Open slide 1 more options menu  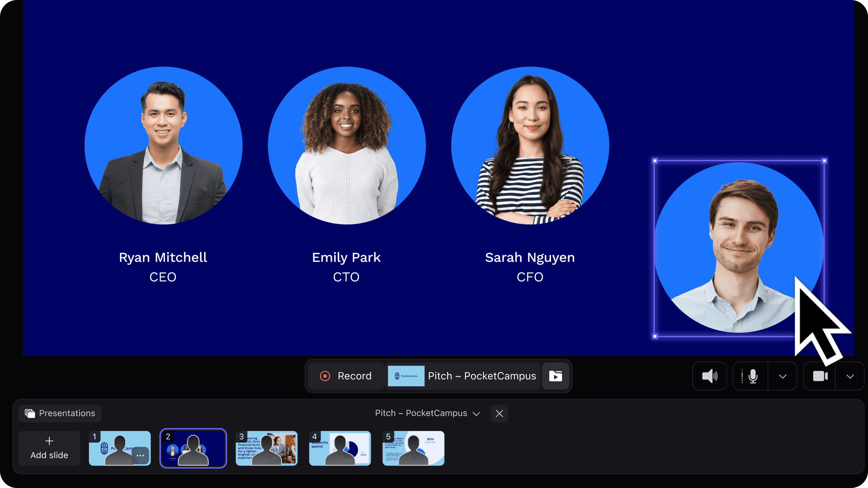140,455
